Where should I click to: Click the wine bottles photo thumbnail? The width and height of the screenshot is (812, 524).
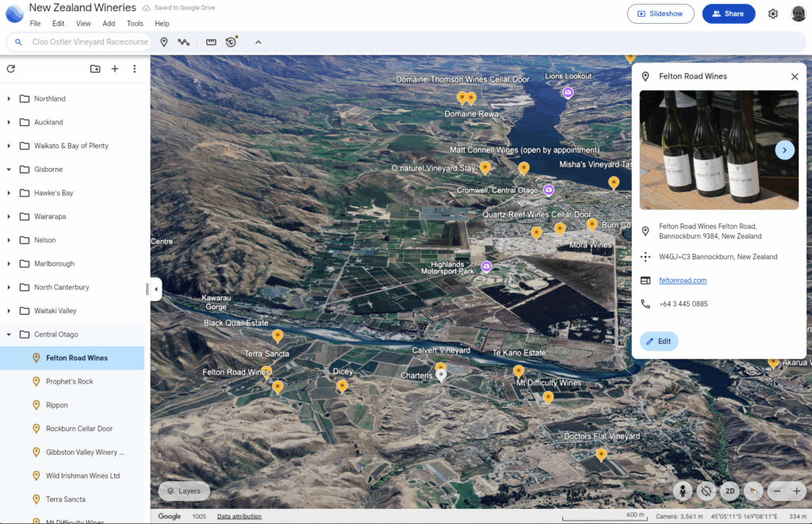(x=718, y=150)
